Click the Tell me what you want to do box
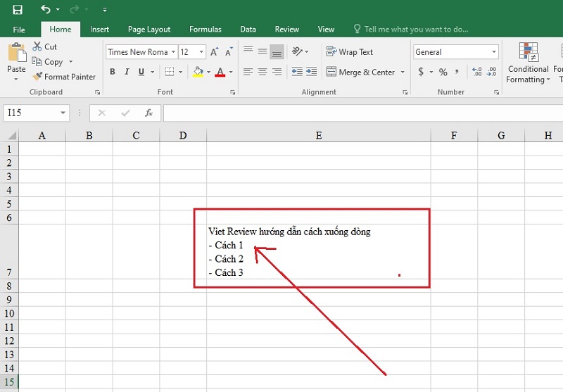This screenshot has width=563, height=392. pos(411,30)
